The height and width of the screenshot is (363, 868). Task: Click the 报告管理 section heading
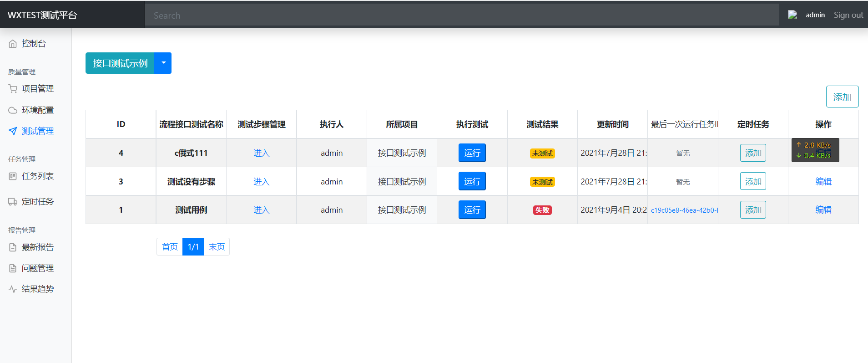tap(22, 230)
